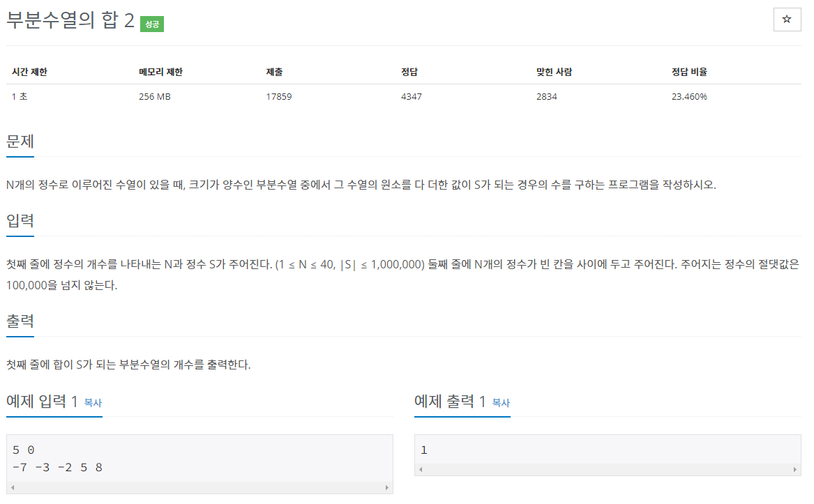Click the 예제 입력 1 heading
This screenshot has height=504, width=814.
coord(42,402)
